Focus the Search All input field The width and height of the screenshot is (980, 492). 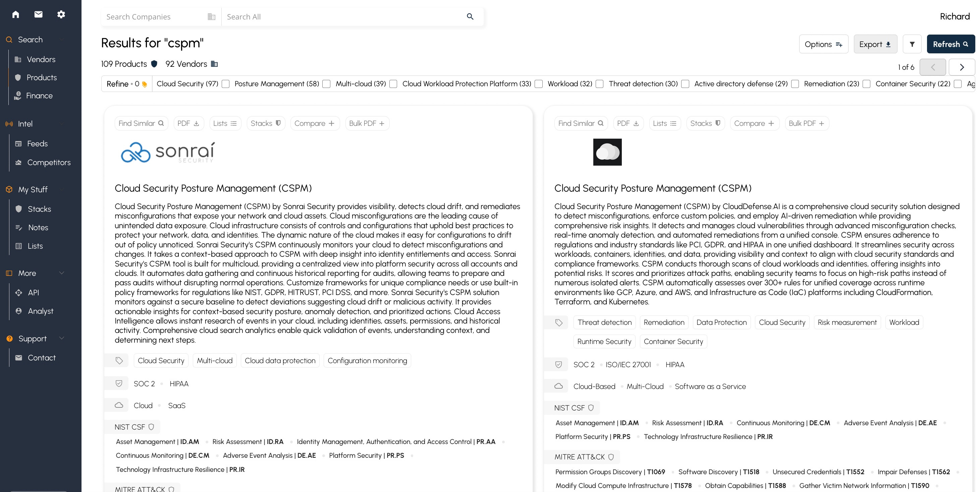click(342, 17)
